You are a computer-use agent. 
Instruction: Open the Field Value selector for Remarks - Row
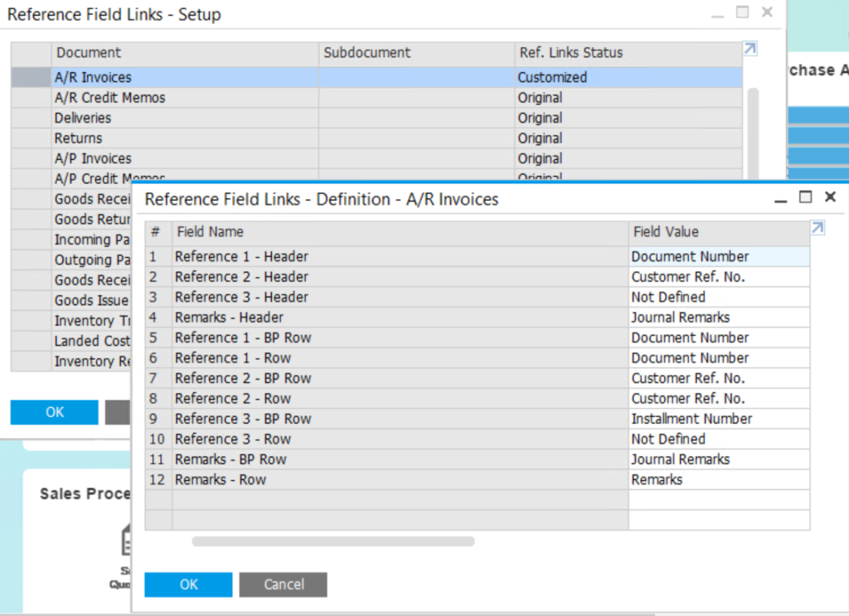[x=717, y=479]
